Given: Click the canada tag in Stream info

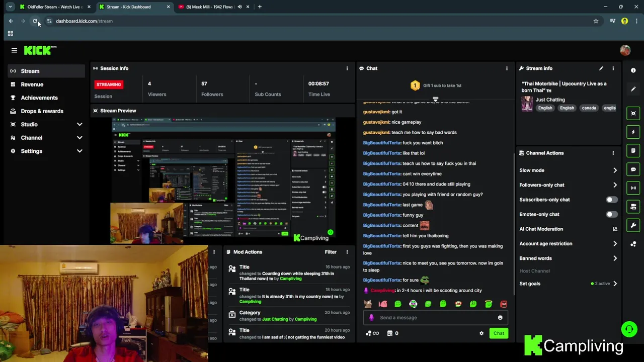Looking at the screenshot, I should tap(589, 108).
